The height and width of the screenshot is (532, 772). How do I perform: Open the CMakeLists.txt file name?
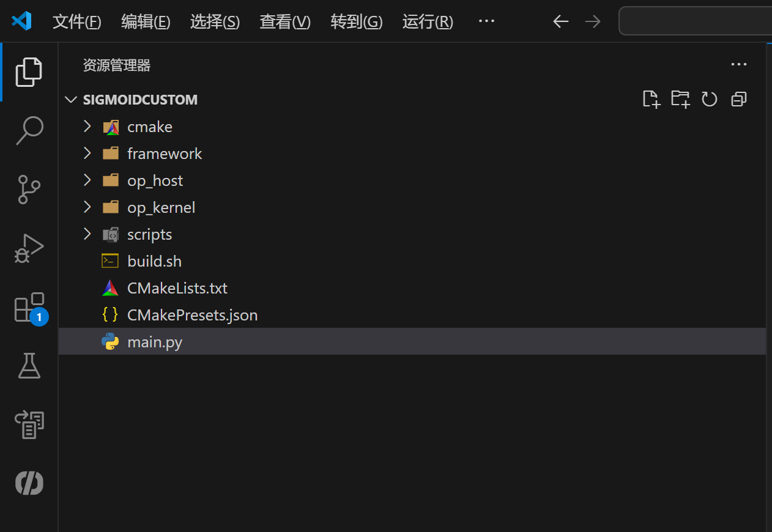[177, 288]
